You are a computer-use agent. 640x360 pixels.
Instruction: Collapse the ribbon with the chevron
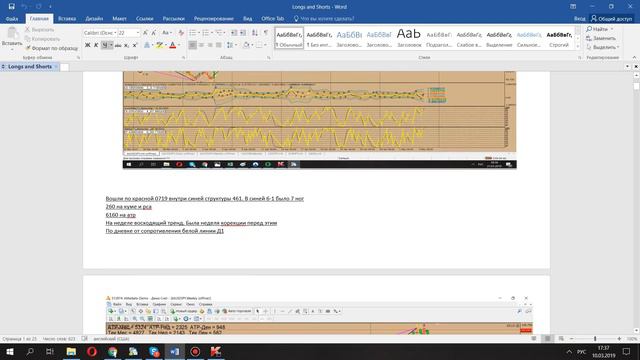634,58
